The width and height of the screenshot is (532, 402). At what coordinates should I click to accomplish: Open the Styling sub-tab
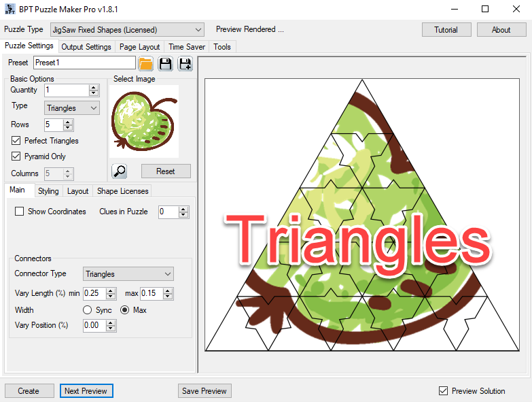click(x=48, y=191)
